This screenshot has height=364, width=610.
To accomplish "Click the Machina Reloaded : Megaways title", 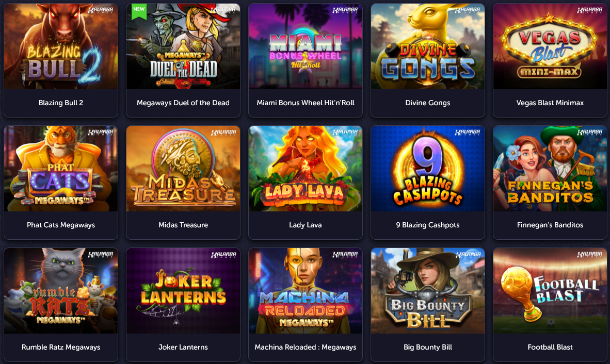I will pos(306,348).
